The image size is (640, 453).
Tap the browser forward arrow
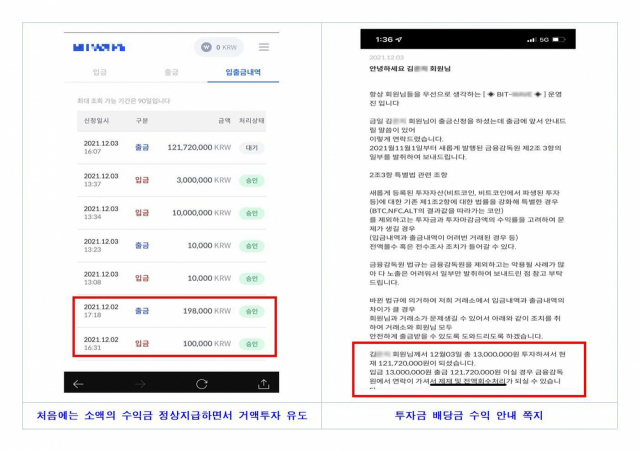138,383
